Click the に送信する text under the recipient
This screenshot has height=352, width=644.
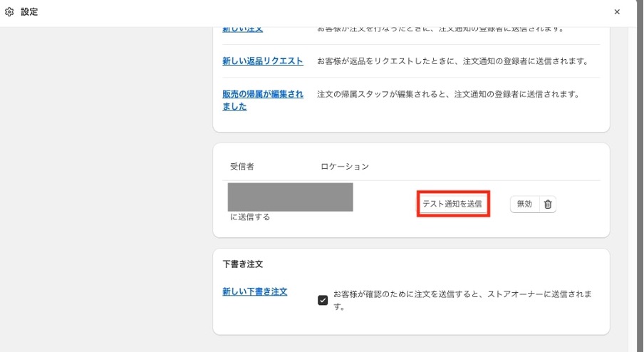tap(250, 217)
